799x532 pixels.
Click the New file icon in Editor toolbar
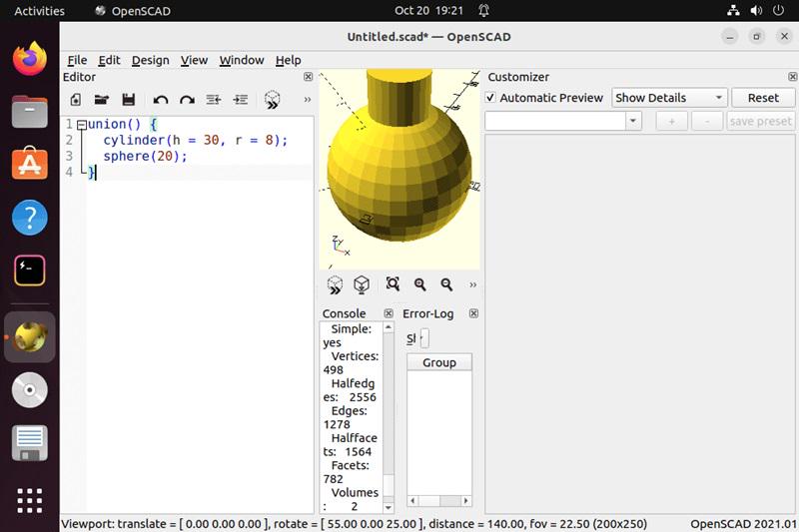pos(76,99)
